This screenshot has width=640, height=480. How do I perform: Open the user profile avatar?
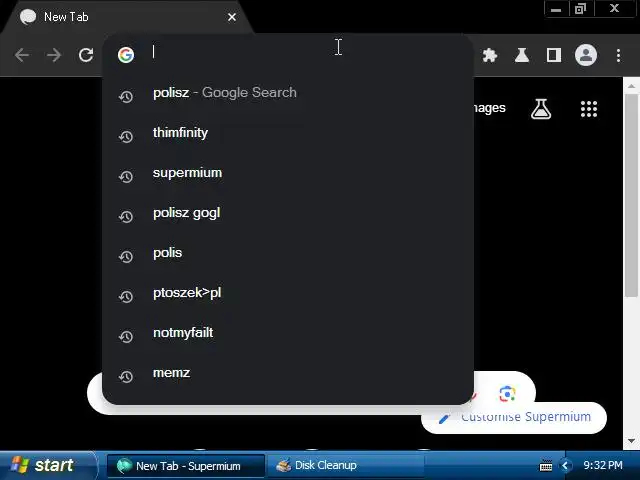586,55
